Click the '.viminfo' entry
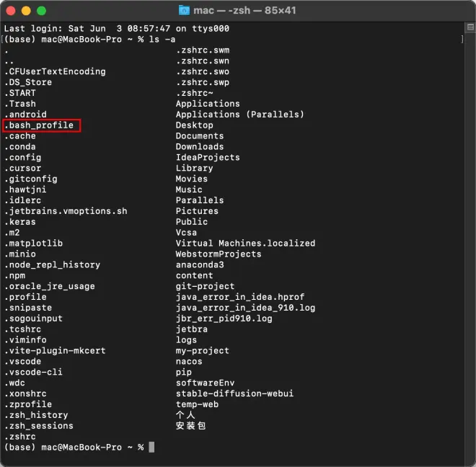The height and width of the screenshot is (467, 476). pos(25,340)
